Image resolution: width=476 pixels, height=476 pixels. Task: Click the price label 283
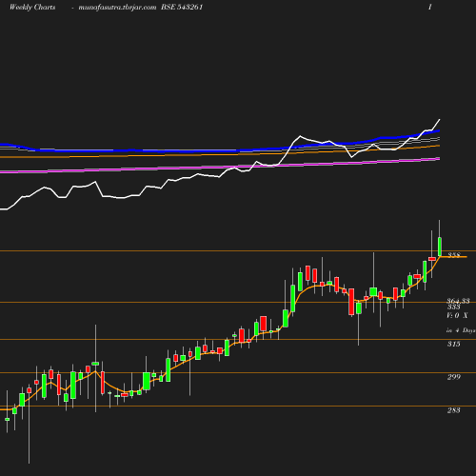pos(454,410)
